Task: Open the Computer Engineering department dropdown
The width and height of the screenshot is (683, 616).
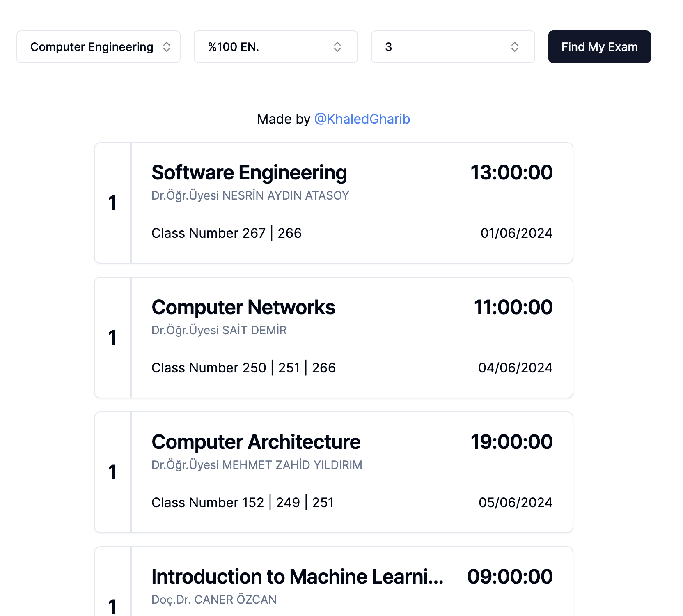Action: (x=99, y=47)
